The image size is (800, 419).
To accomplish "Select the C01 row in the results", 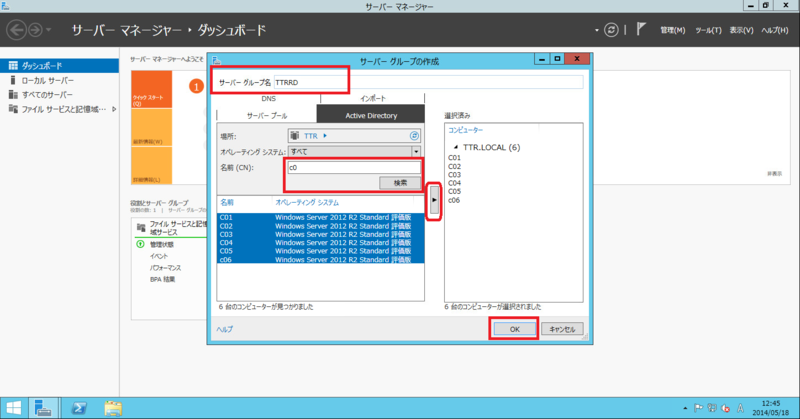I will 320,217.
